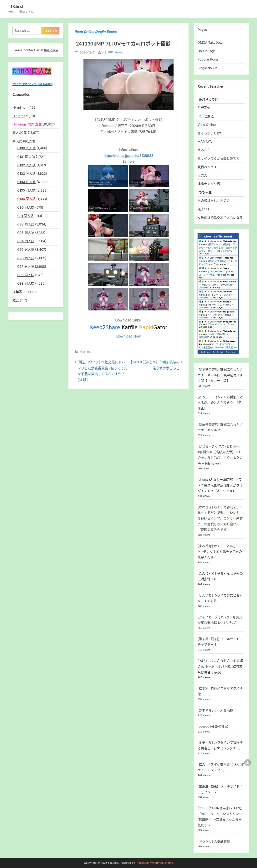Open the 'this page' contact link
The width and height of the screenshot is (257, 868).
[x=51, y=50]
